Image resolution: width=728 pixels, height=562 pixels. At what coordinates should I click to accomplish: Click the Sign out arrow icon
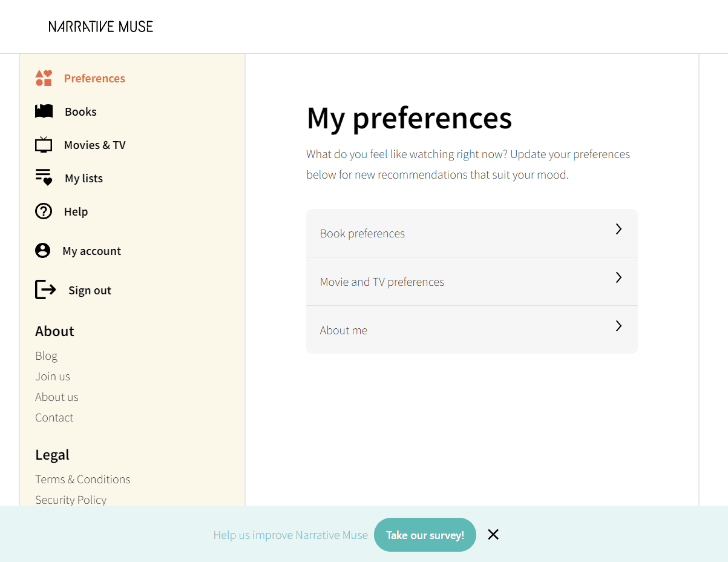(45, 289)
